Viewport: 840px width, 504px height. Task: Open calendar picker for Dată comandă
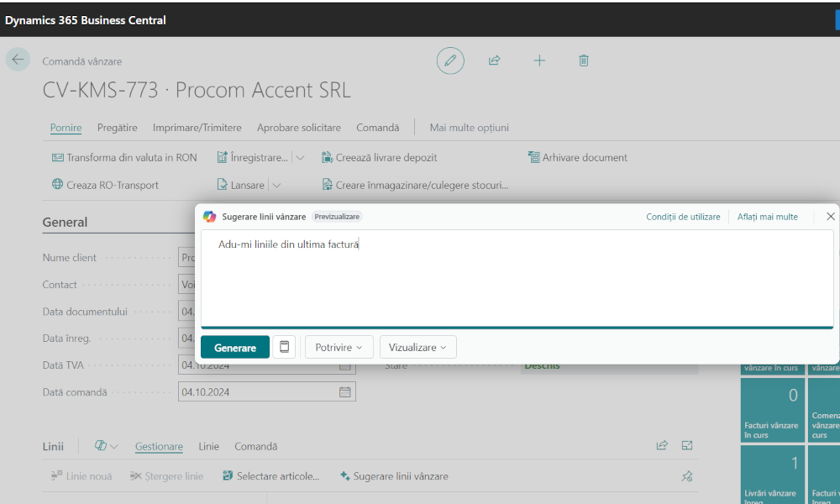[x=344, y=391]
